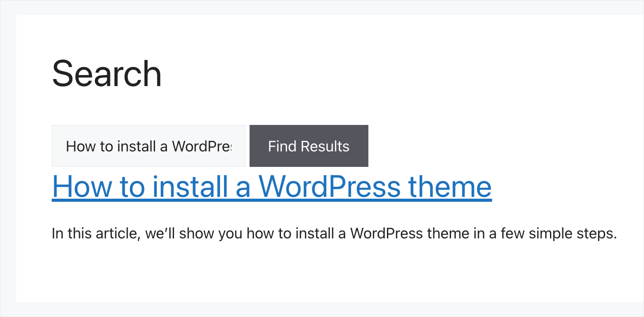Click the sentence mentioning a few simple steps
Image resolution: width=644 pixels, height=317 pixels.
click(334, 233)
